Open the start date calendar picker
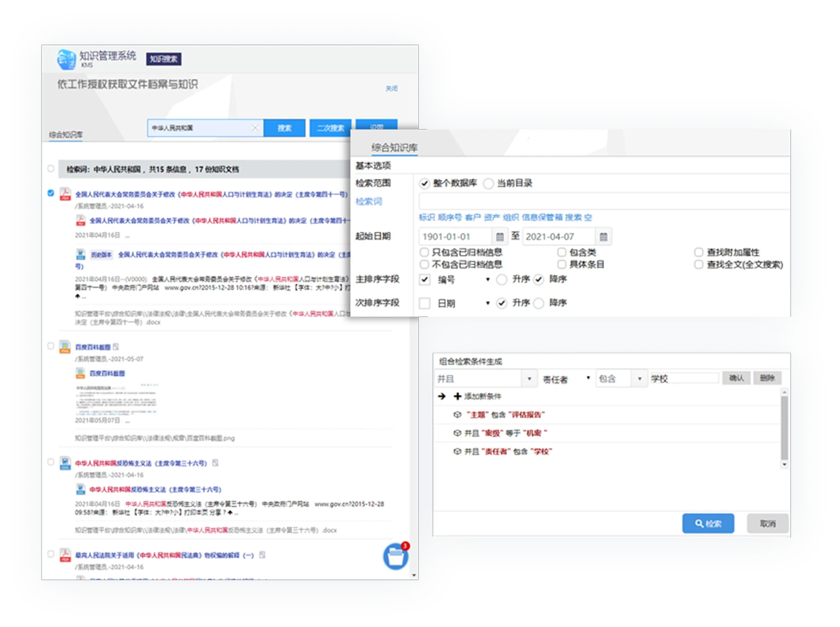The width and height of the screenshot is (840, 627). [x=499, y=237]
